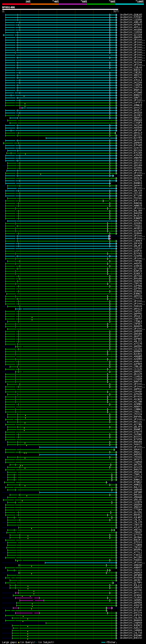
Task: Select hit label UniRef100_A0D1X5
Action: [131, 605]
